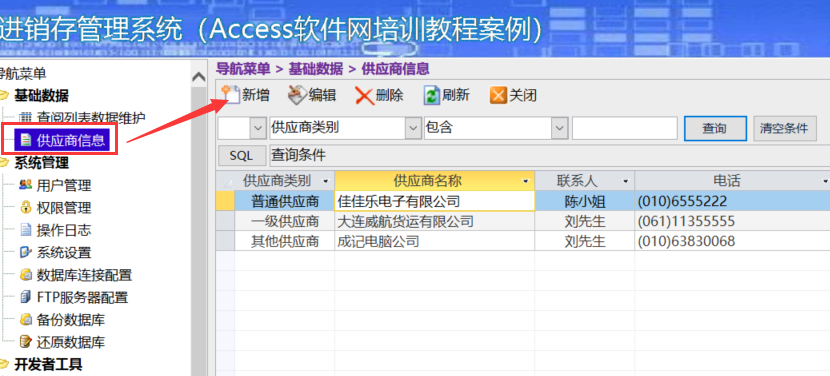The image size is (830, 376).
Task: Select the 佳佳乐电子有限公司 cell
Action: (x=435, y=201)
